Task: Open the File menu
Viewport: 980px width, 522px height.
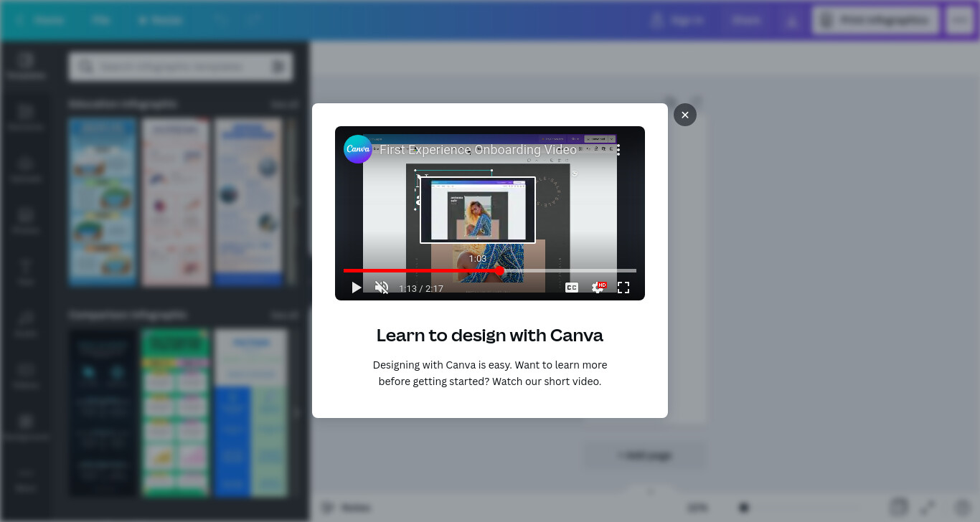Action: [100, 20]
